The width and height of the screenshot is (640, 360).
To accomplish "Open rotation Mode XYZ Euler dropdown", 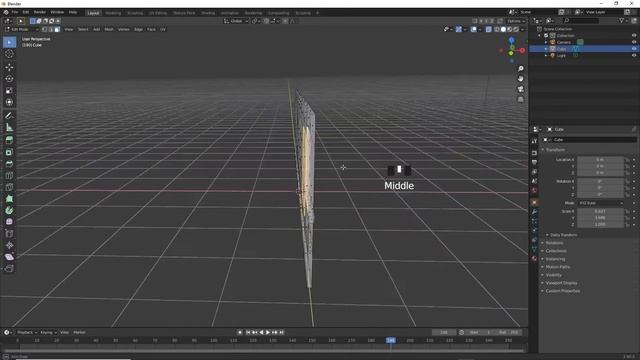I will (x=601, y=203).
